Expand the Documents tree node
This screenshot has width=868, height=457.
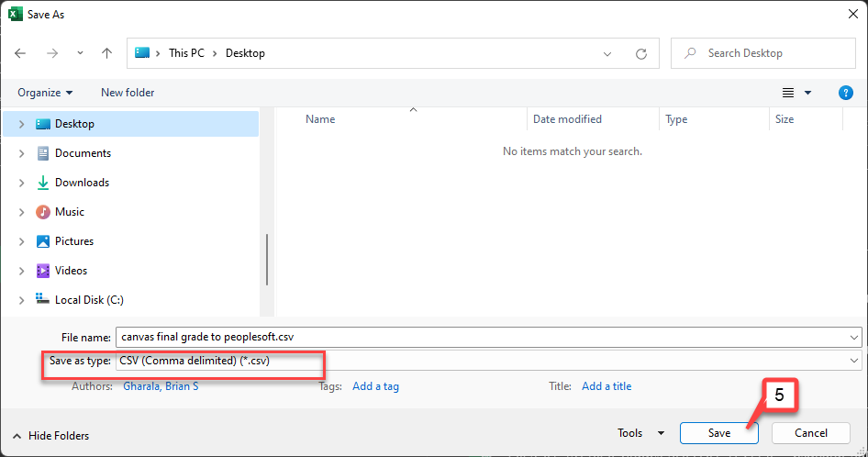22,153
